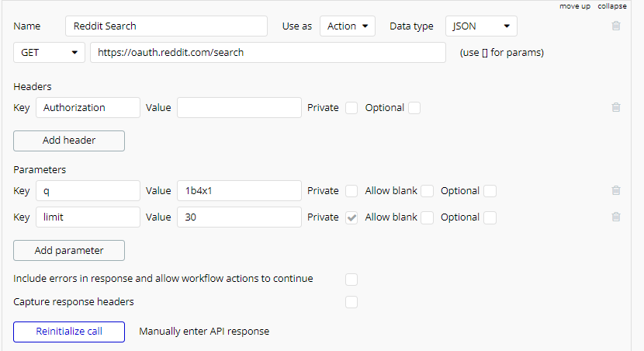Edit the oauth.reddit.com URL field
This screenshot has height=351, width=644.
tap(268, 53)
